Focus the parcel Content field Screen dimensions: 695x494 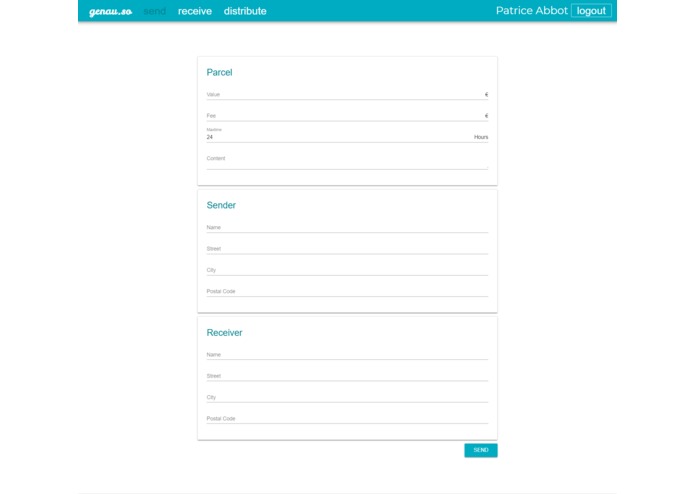[347, 162]
